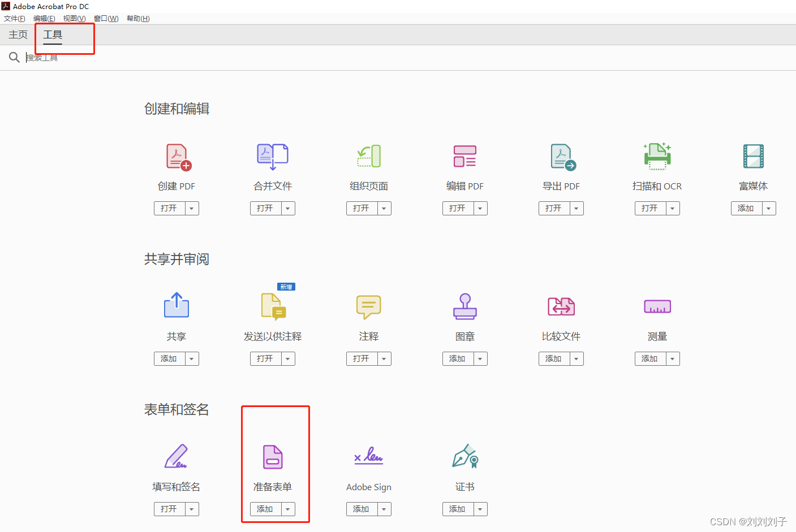Open dropdown arrow under 测量
The height and width of the screenshot is (532, 796).
point(673,358)
